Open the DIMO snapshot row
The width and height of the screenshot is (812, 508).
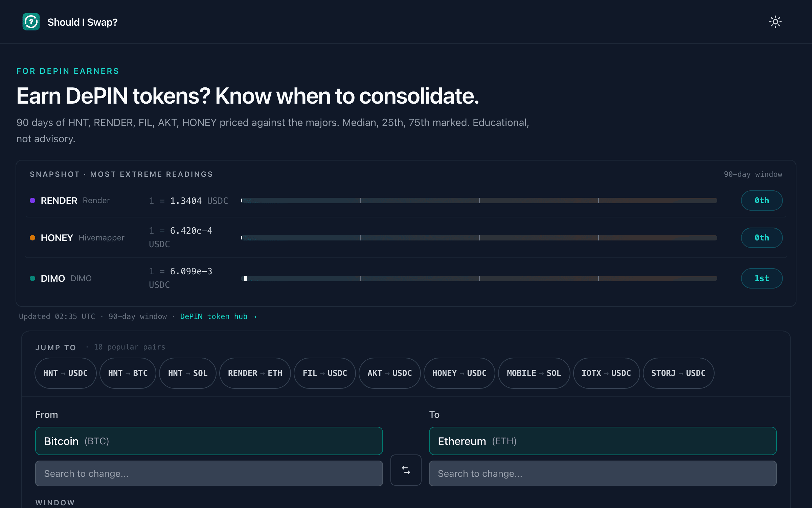click(406, 278)
